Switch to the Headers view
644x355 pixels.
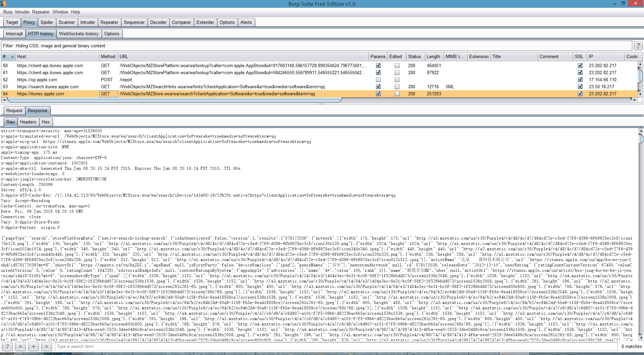(28, 122)
